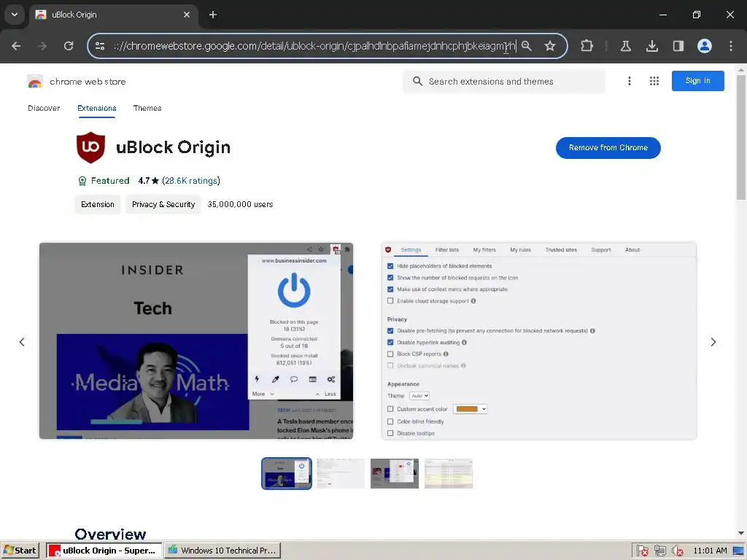Select uBlock Origin taskbar window button
The width and height of the screenshot is (747, 560).
[x=104, y=551]
